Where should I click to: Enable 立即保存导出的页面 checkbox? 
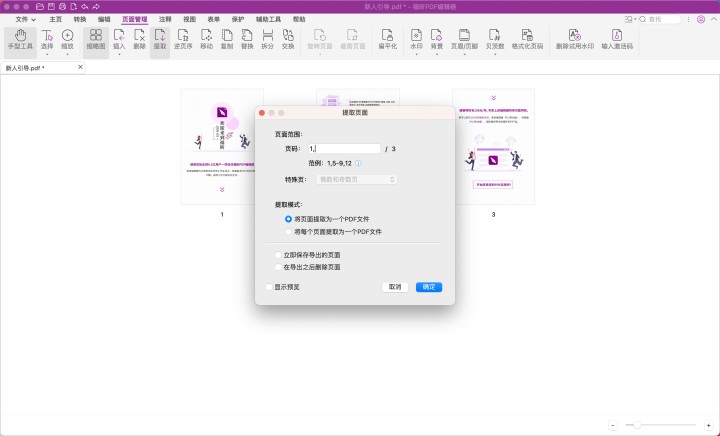coord(279,255)
